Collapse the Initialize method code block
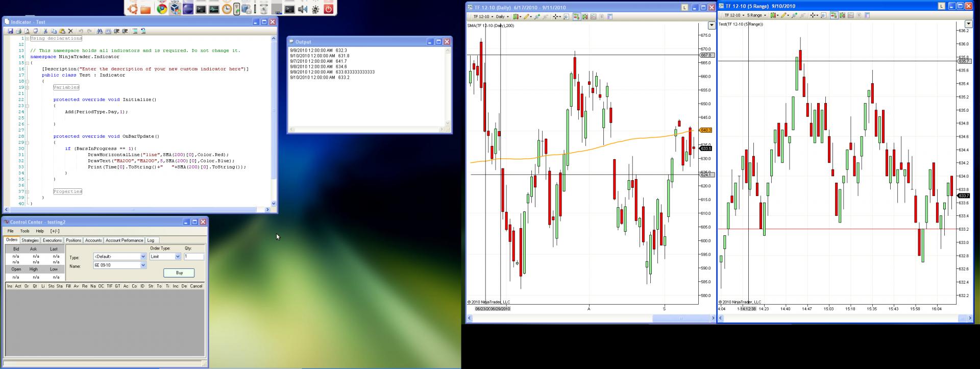Screen dimensions: 980x369 click(x=27, y=106)
